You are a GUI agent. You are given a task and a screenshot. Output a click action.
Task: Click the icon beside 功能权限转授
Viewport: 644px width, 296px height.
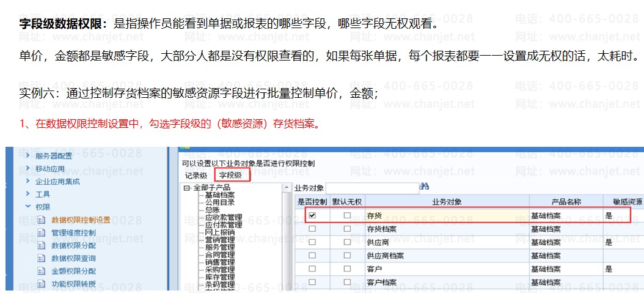pyautogui.click(x=42, y=284)
